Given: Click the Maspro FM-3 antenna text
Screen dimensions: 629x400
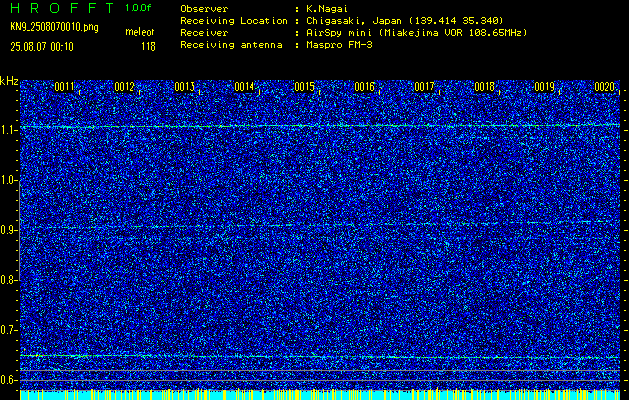Looking at the screenshot, I should (339, 45).
